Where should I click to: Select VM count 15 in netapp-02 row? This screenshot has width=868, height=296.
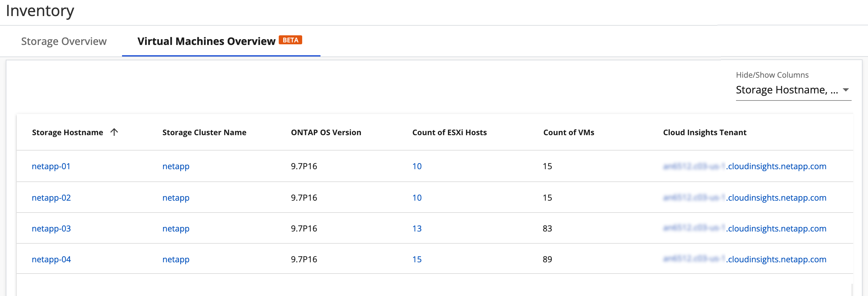pos(547,197)
